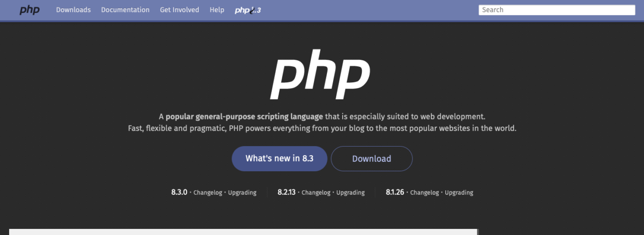Click the large php logo in the hero
The height and width of the screenshot is (235, 644).
pyautogui.click(x=320, y=75)
